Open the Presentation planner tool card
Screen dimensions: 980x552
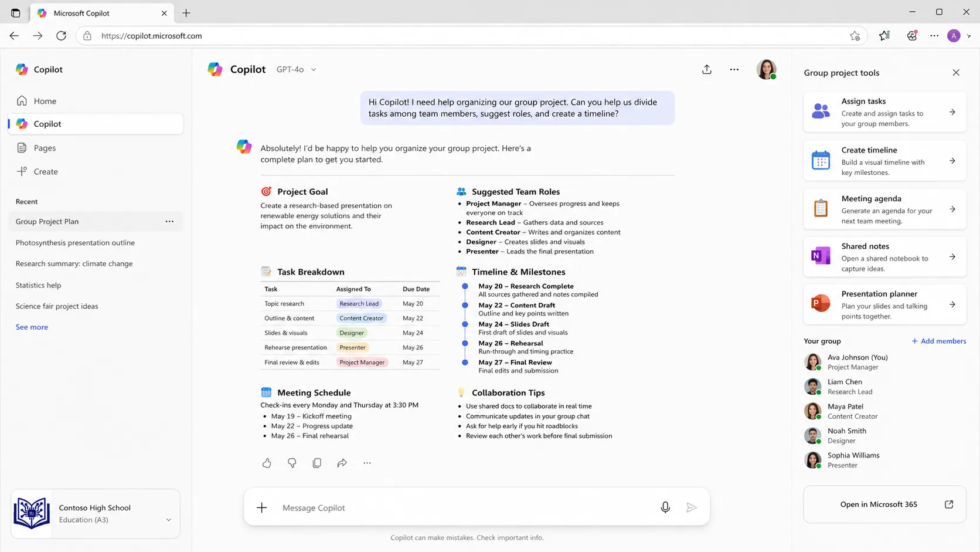[x=884, y=304]
